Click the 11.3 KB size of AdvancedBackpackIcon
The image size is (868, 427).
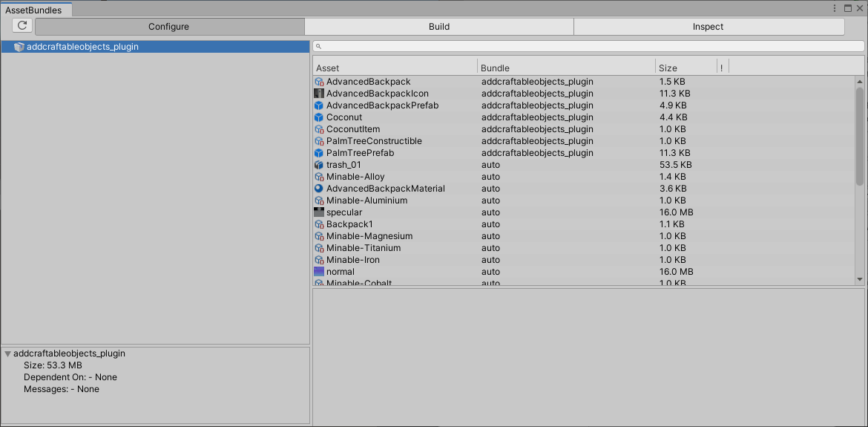tap(675, 94)
